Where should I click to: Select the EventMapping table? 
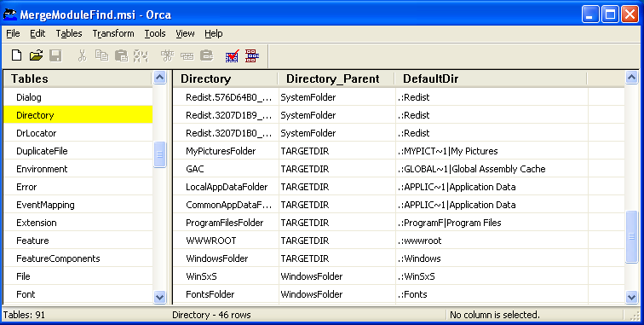tap(78, 205)
